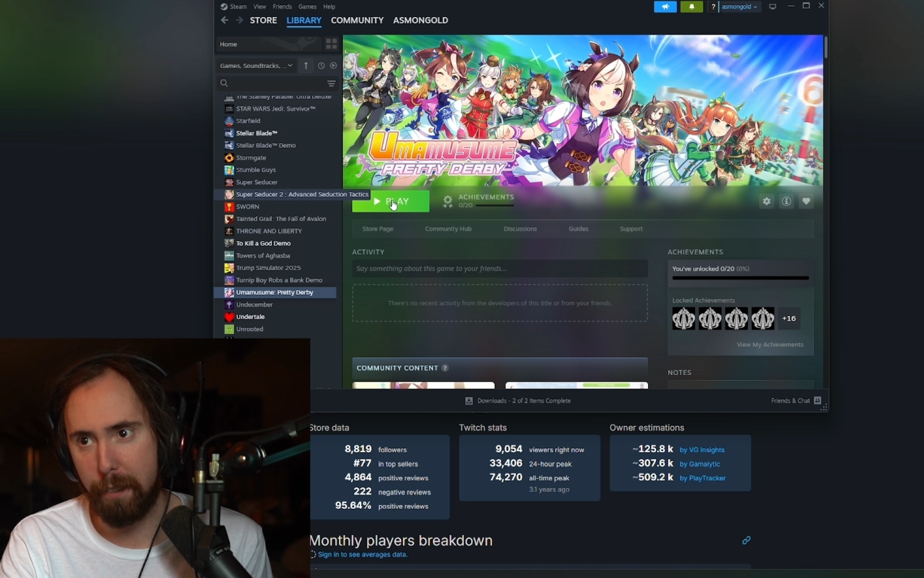Click the question mark help icon

pos(713,7)
